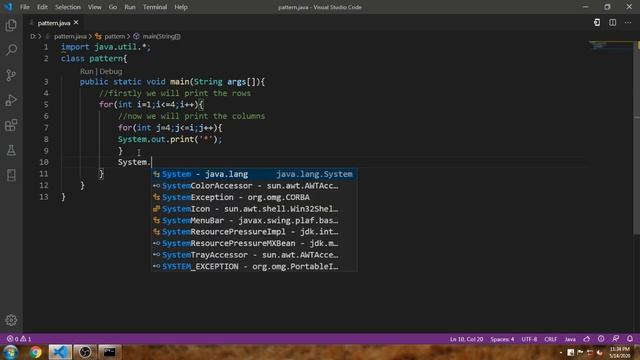Open the editor More Actions ellipsis
The width and height of the screenshot is (640, 360).
point(628,22)
